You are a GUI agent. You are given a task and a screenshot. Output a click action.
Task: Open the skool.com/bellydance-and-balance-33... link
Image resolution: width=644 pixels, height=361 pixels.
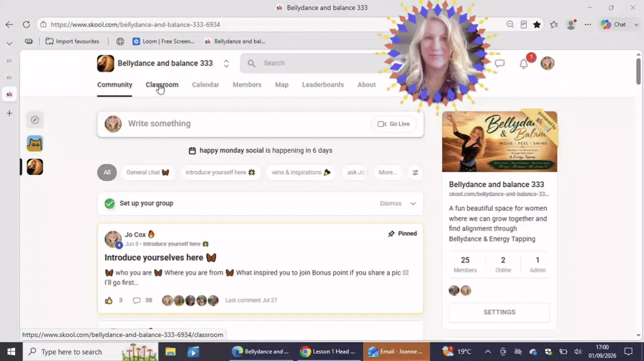(x=499, y=194)
